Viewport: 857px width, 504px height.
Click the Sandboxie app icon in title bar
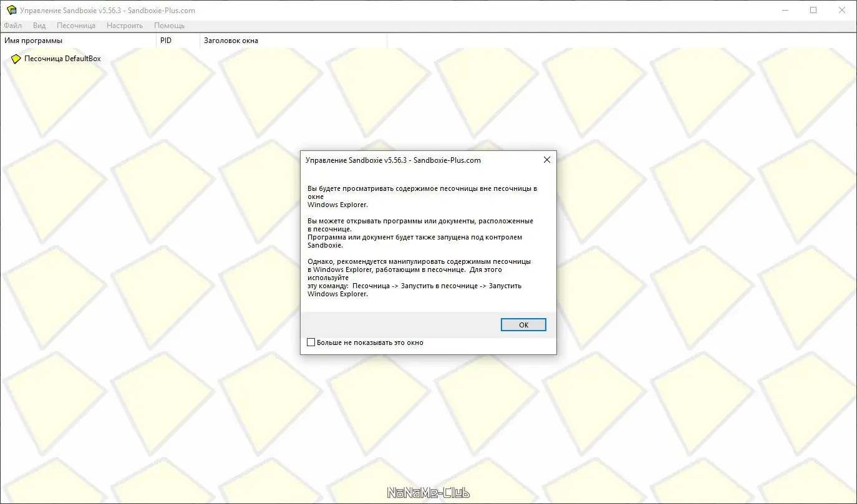pos(11,10)
